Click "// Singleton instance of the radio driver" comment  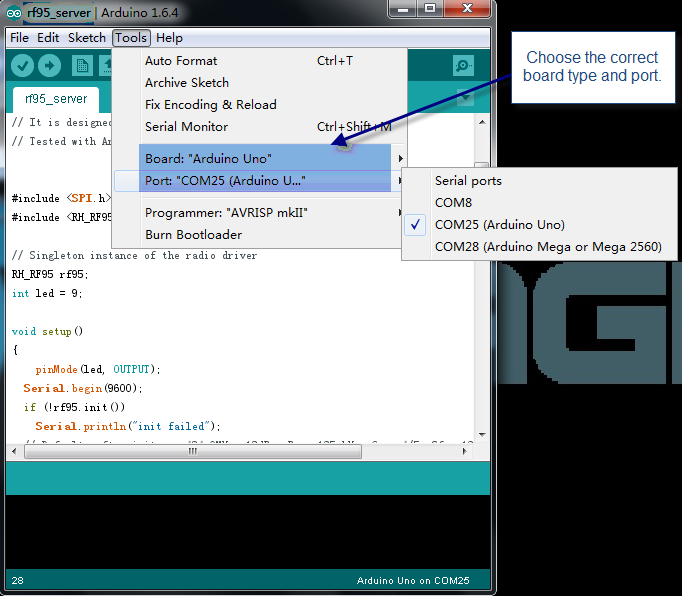click(134, 255)
